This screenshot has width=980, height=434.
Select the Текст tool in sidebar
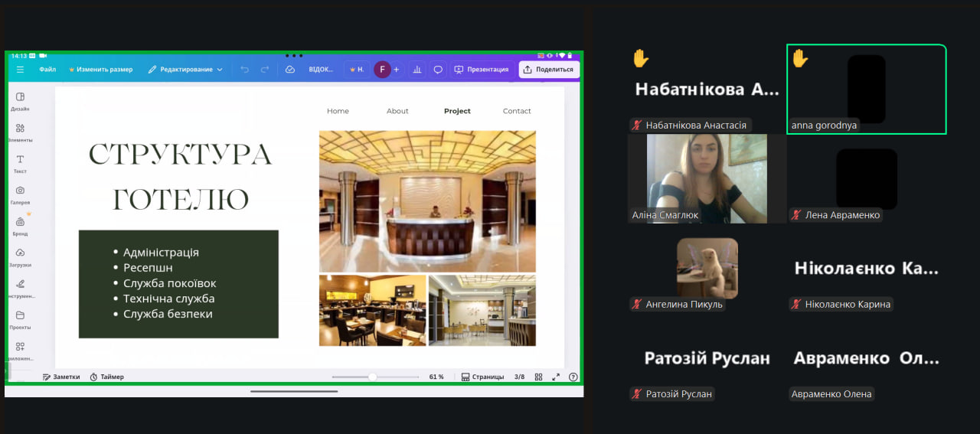tap(20, 164)
